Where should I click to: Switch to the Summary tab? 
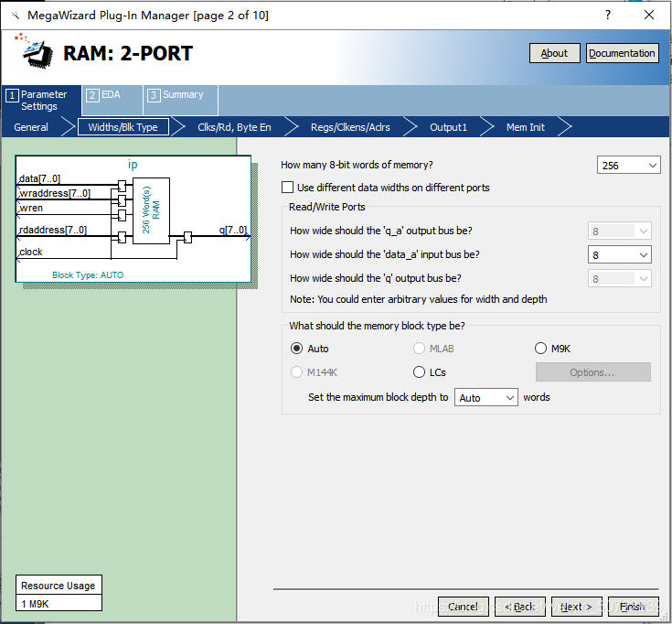180,101
